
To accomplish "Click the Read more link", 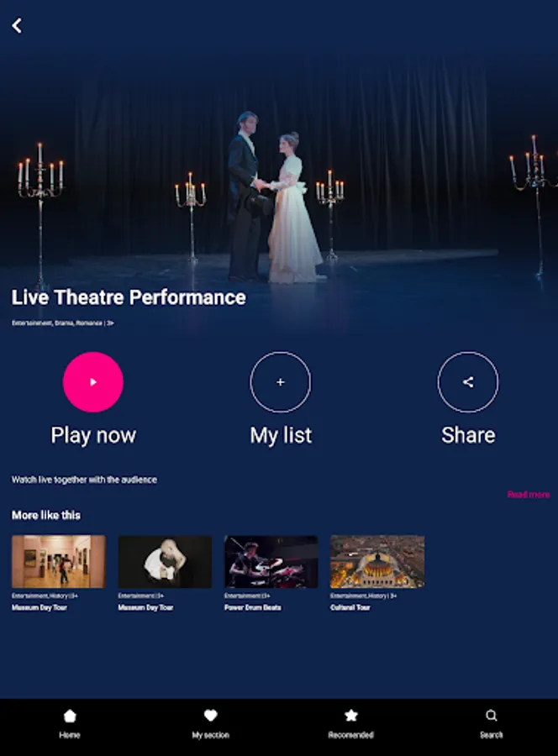I will tap(529, 494).
